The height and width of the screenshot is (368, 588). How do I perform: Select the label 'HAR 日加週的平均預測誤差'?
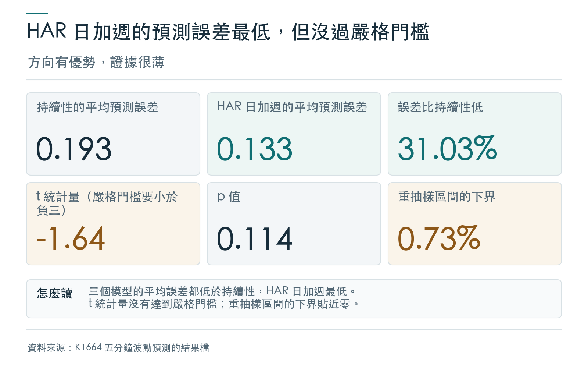[292, 107]
